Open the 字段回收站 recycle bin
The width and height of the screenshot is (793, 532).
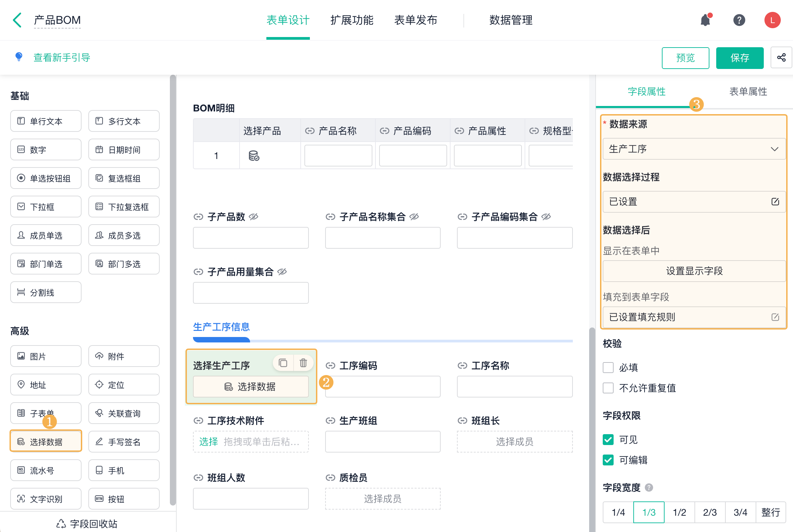[87, 524]
